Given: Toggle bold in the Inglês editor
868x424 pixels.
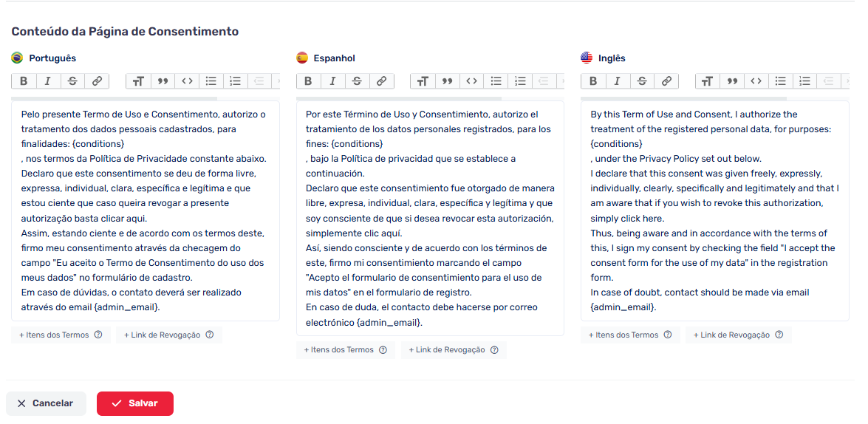Looking at the screenshot, I should click(x=593, y=81).
